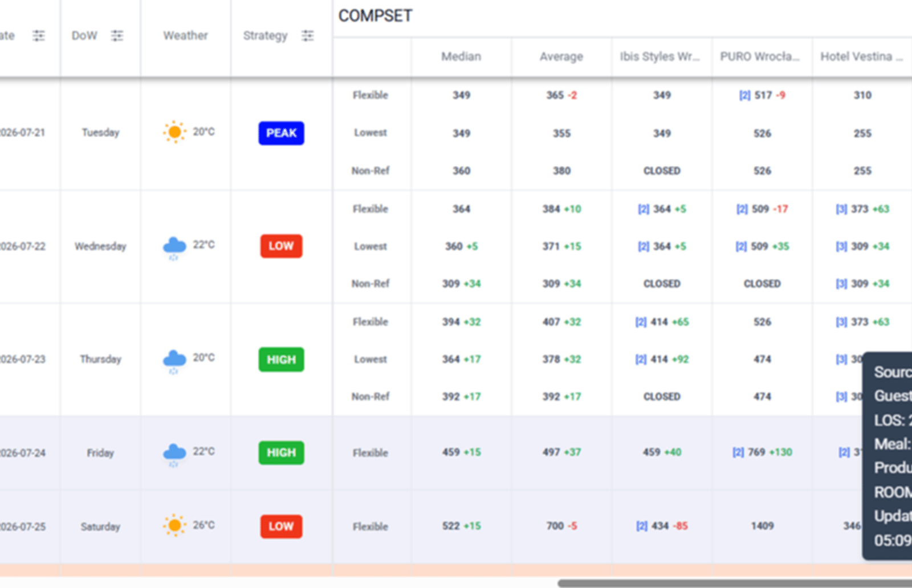The width and height of the screenshot is (912, 588).
Task: Click the [2] 769 +130 PURO Friday rate
Action: 762,452
